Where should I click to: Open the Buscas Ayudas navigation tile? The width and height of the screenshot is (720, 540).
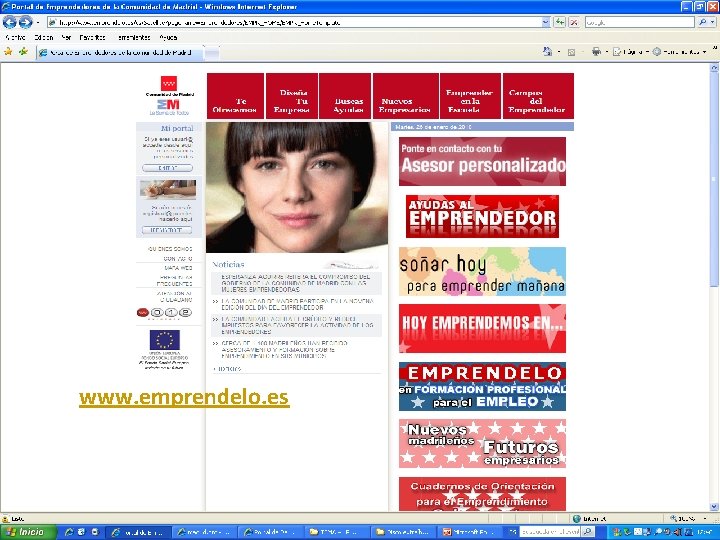point(345,96)
